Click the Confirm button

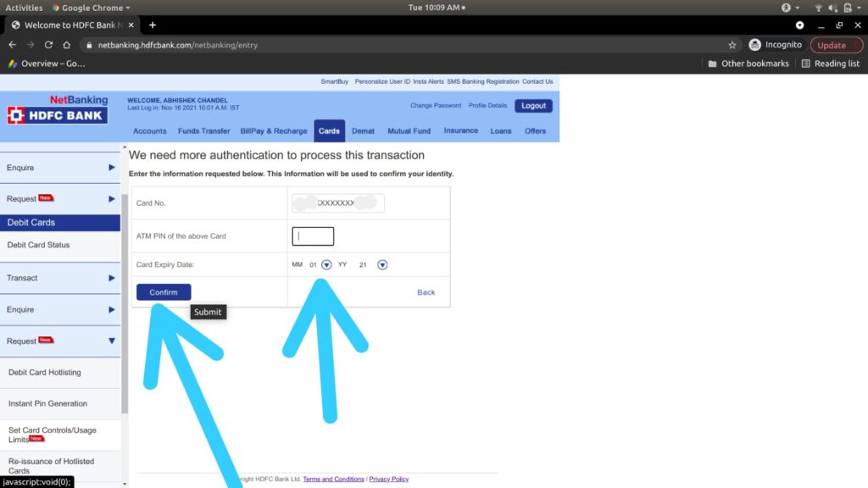(164, 292)
